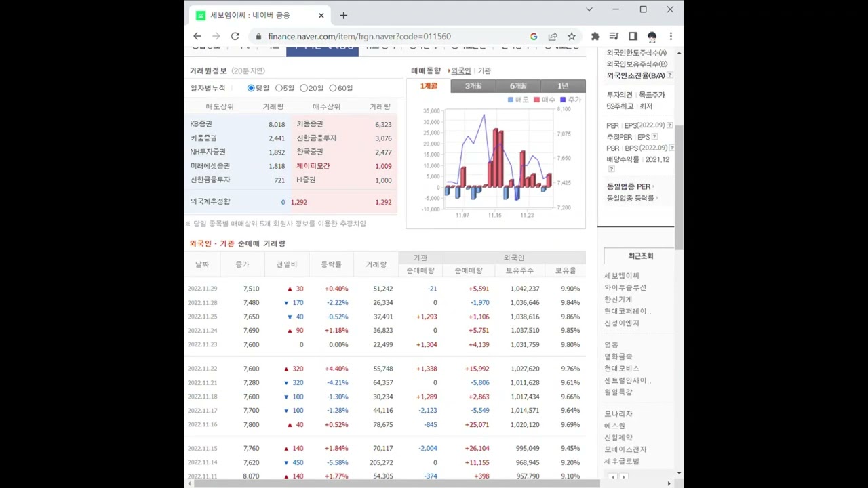This screenshot has width=868, height=488.
Task: Switch chart to the 6개월 tab
Action: pos(518,86)
